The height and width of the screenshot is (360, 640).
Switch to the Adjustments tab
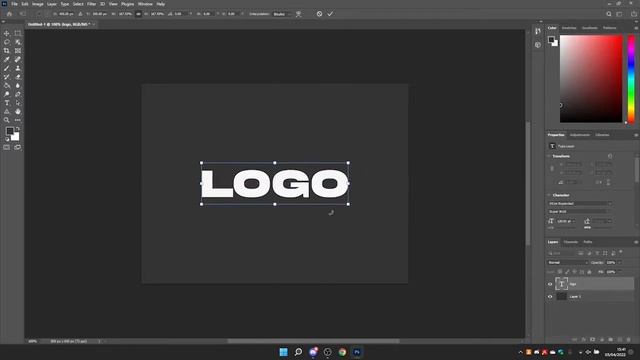point(580,135)
